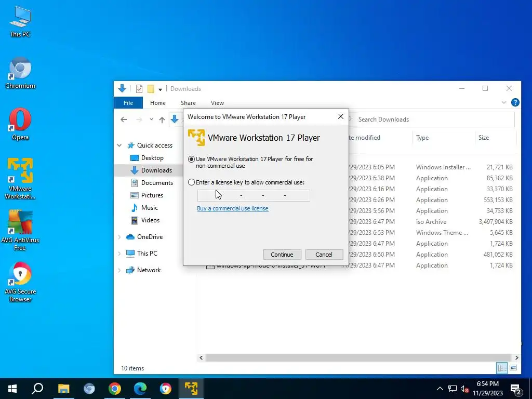Open This PC desktop icon
Image resolution: width=532 pixels, height=399 pixels.
pos(20,22)
